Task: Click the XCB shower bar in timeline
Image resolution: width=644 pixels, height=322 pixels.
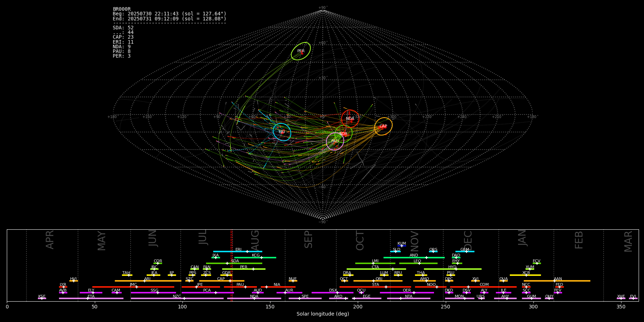Action: point(525,275)
